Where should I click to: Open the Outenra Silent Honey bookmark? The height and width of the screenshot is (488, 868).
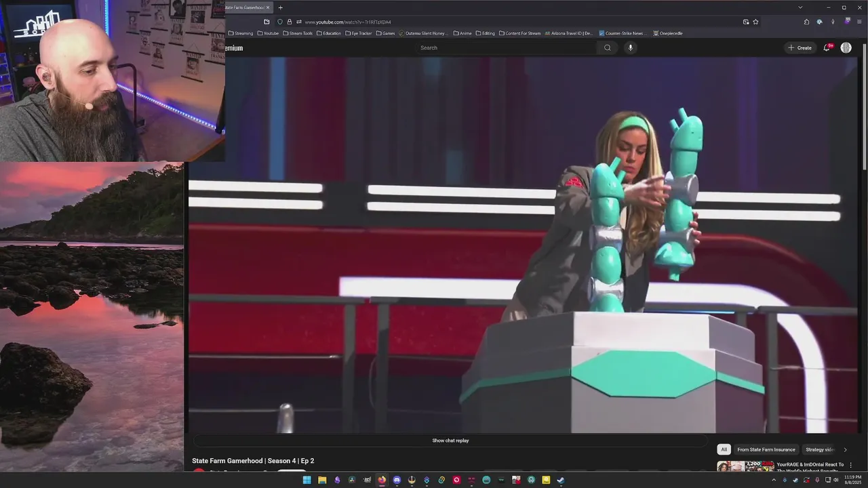point(424,33)
